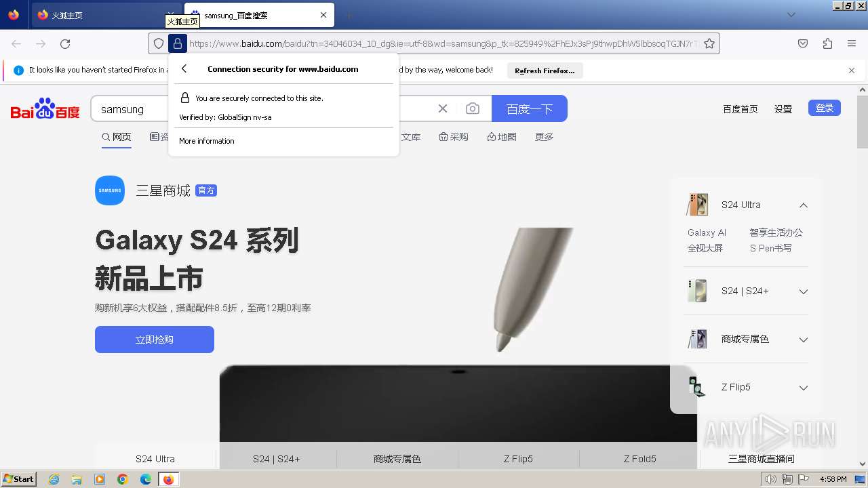Click the Refresh Firefox… button
868x488 pixels.
click(545, 70)
